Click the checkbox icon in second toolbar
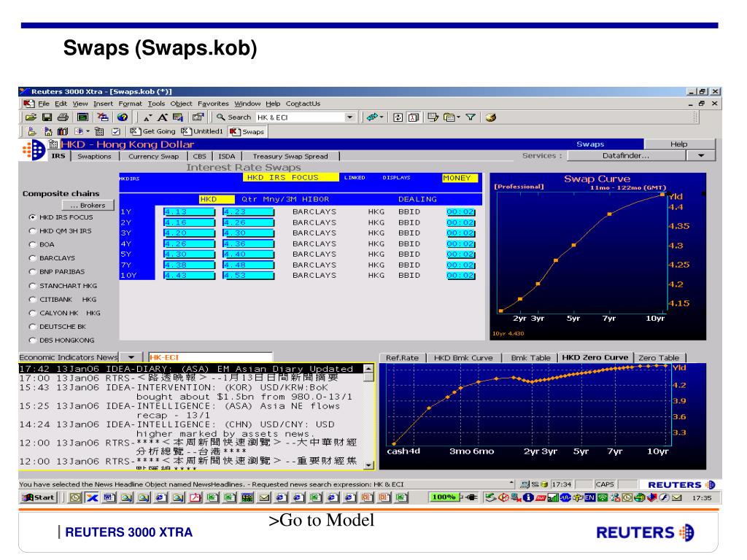 pyautogui.click(x=116, y=131)
